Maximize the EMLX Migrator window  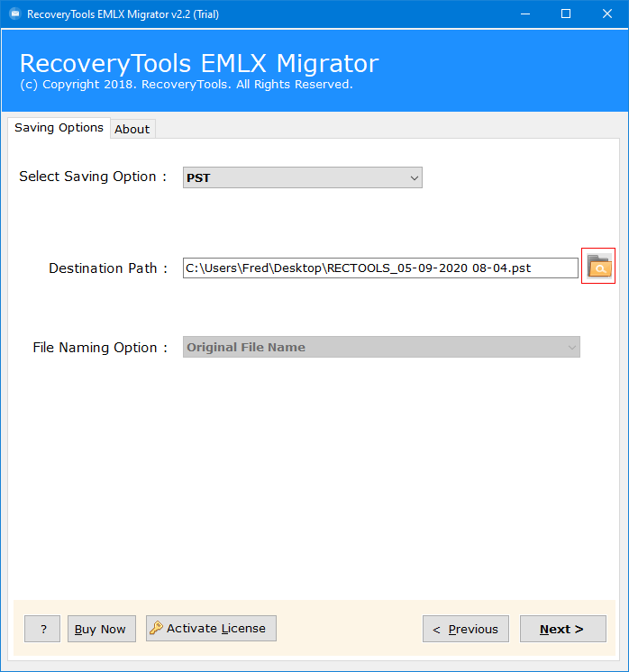[x=566, y=14]
